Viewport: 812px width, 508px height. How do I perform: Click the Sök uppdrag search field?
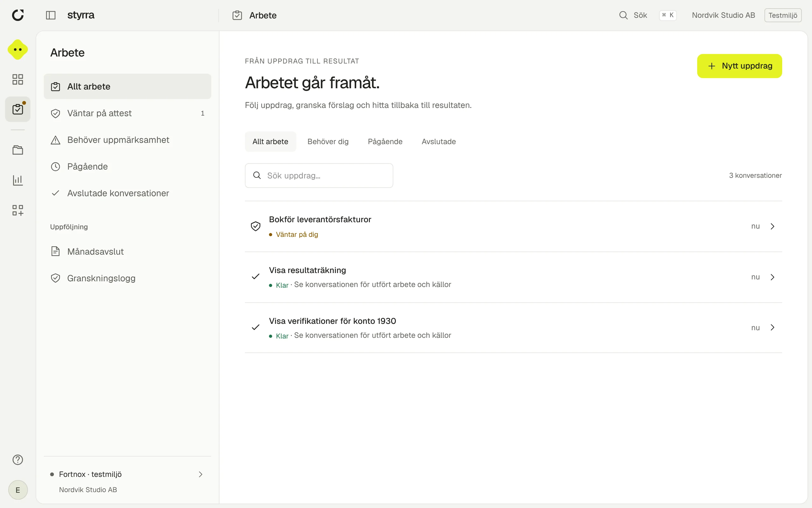point(319,175)
